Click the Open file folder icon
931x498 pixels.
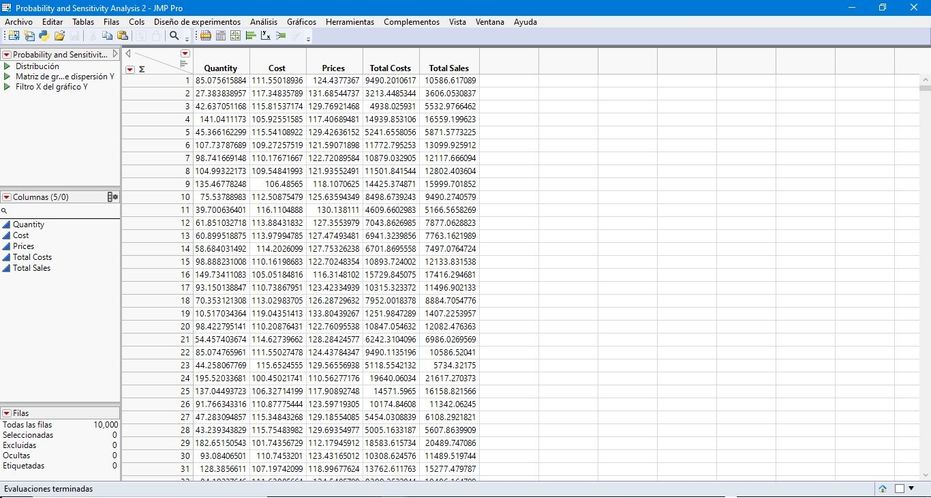tap(59, 36)
